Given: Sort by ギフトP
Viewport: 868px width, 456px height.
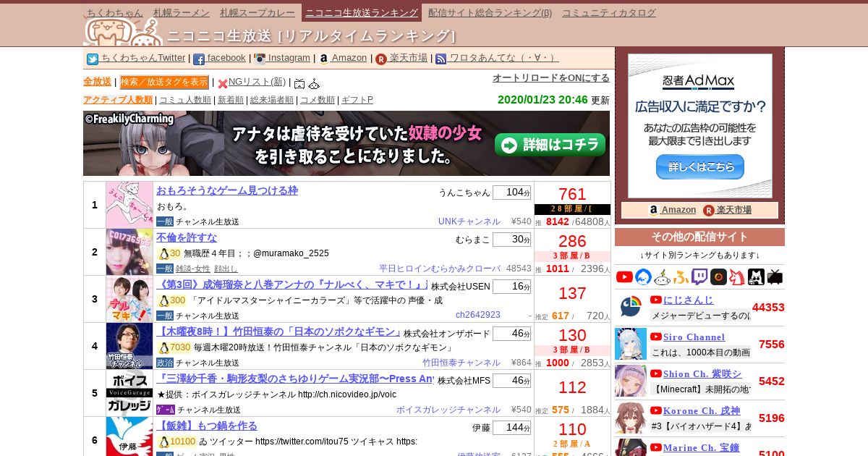Looking at the screenshot, I should (x=357, y=100).
